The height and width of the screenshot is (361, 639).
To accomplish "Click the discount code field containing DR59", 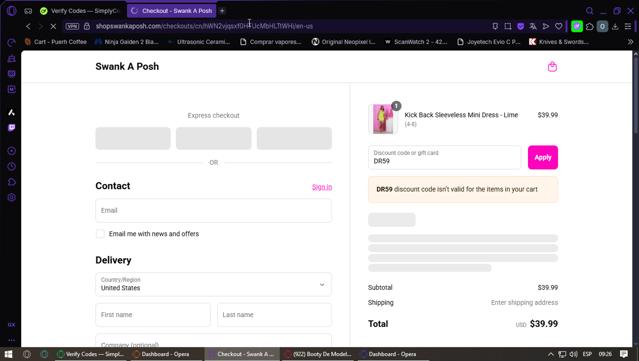I will (x=445, y=157).
